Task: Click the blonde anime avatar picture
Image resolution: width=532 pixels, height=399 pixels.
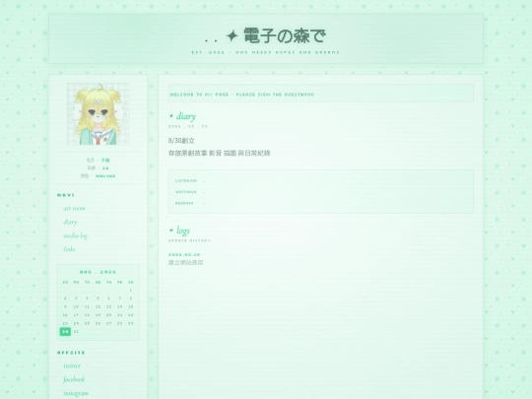Action: [99, 114]
